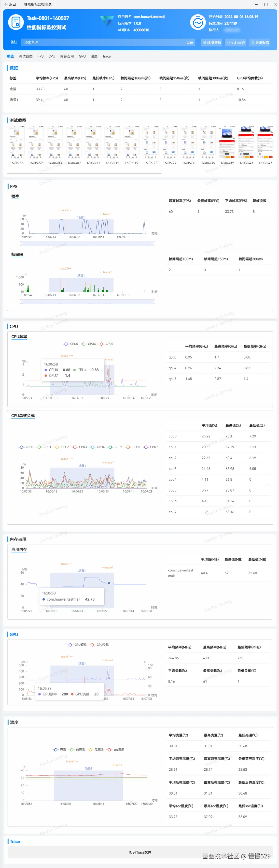Click the 最高频率(MHz) header in GPU stats
279x868 pixels.
tap(214, 647)
